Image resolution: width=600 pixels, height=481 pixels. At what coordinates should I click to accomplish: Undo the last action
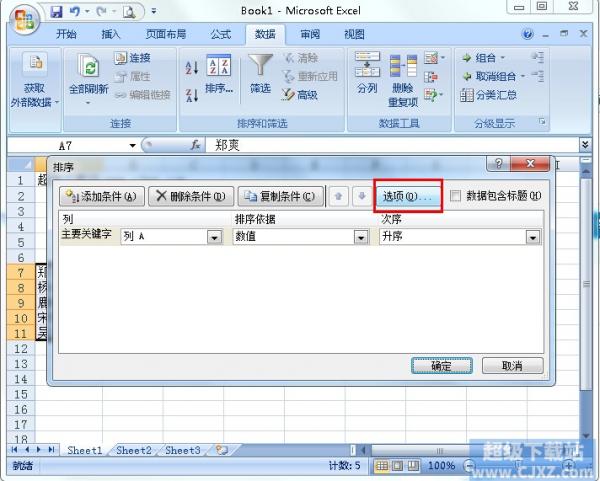point(75,12)
